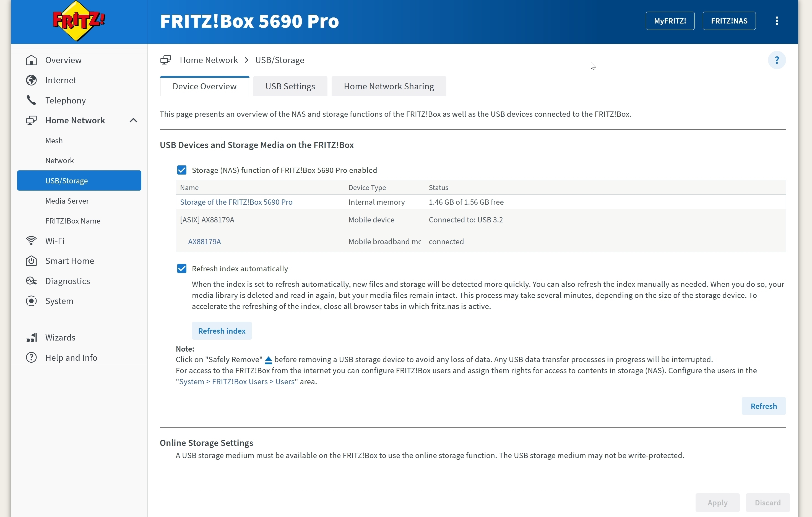This screenshot has height=517, width=812.
Task: Open the Home Network Sharing tab
Action: pyautogui.click(x=389, y=86)
